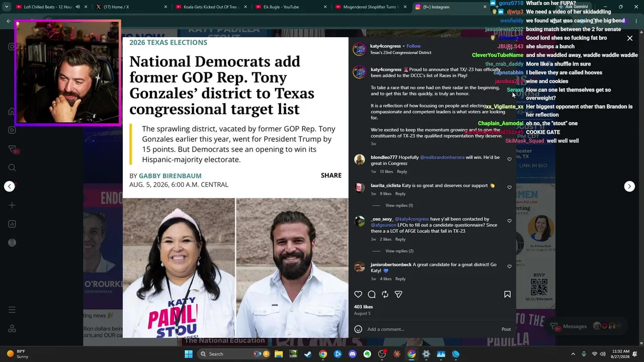
Task: Open the Chrome tab search dropdown
Action: (x=7, y=7)
